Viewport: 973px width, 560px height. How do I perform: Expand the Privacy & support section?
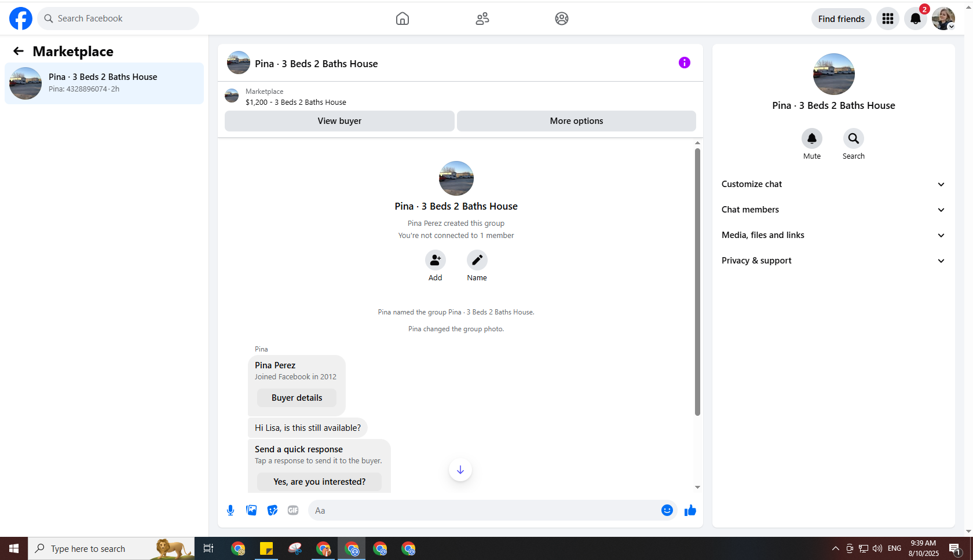pos(833,261)
